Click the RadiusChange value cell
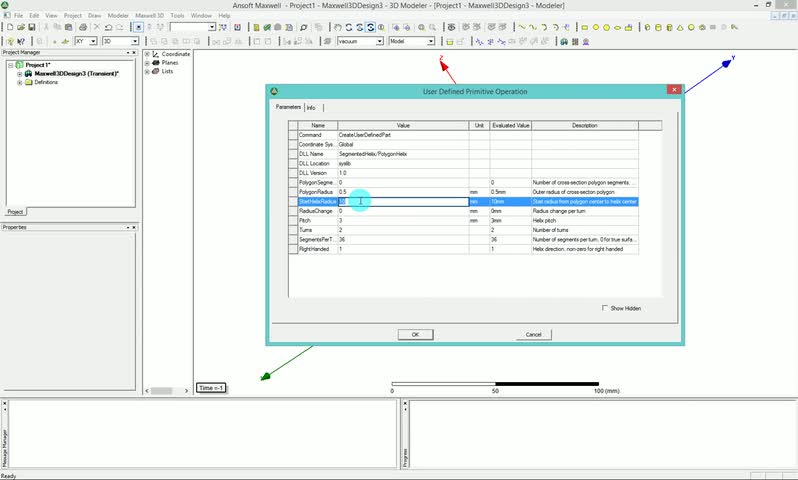Image resolution: width=798 pixels, height=480 pixels. (x=403, y=211)
